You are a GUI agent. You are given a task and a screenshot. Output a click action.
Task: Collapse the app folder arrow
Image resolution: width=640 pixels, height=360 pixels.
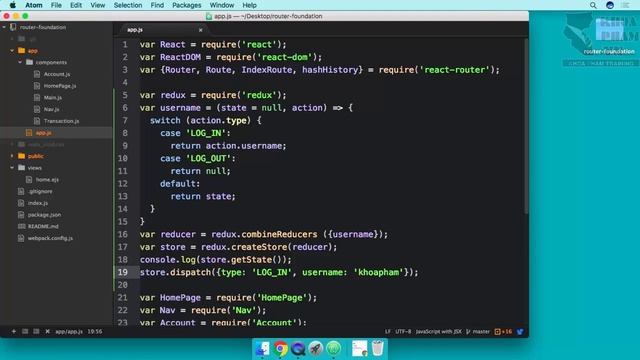(12, 51)
